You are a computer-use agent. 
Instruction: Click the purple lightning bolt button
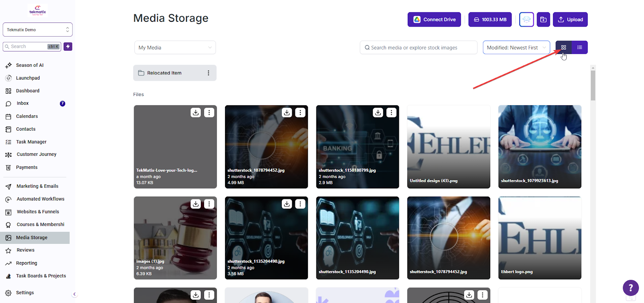point(68,47)
